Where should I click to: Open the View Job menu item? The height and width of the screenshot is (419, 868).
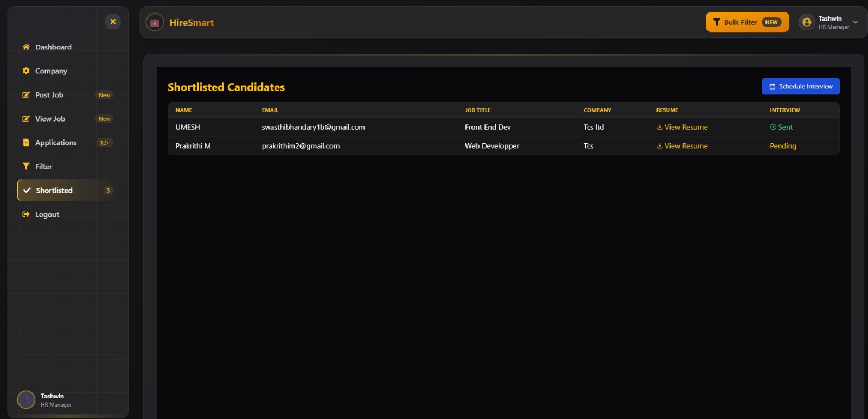(x=50, y=119)
